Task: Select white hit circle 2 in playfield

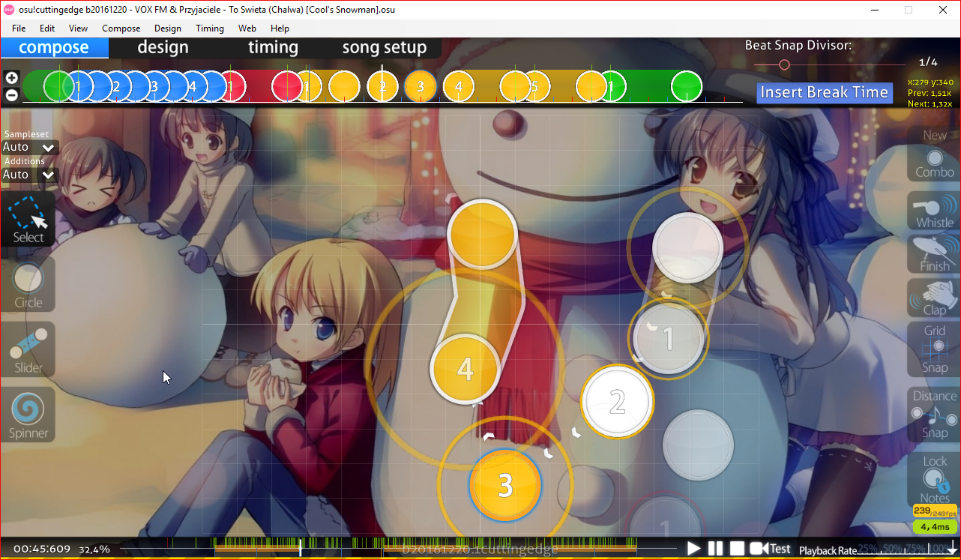Action: (617, 402)
